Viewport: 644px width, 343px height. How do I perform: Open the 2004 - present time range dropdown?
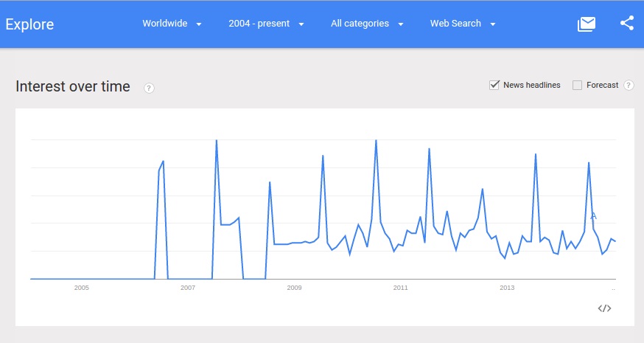266,24
